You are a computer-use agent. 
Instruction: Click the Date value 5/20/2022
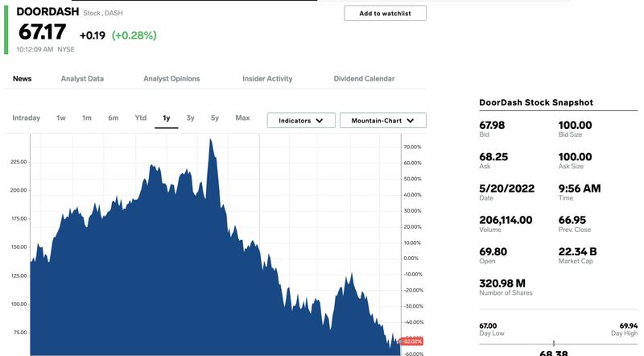(507, 188)
